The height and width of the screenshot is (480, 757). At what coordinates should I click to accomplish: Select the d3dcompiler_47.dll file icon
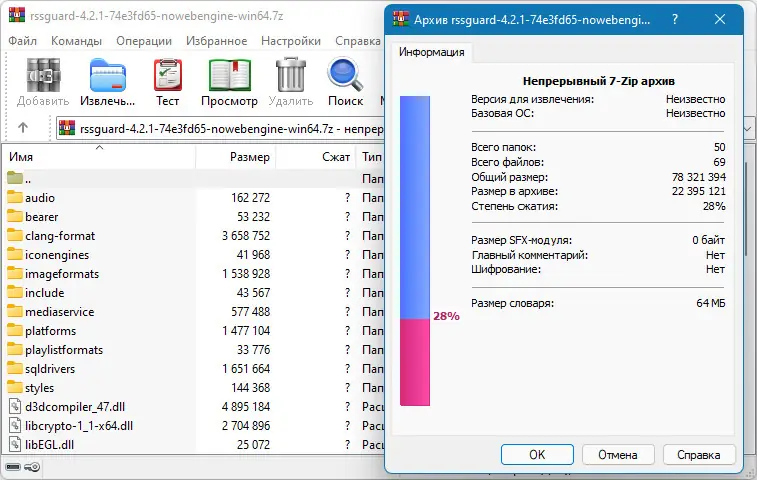[15, 406]
